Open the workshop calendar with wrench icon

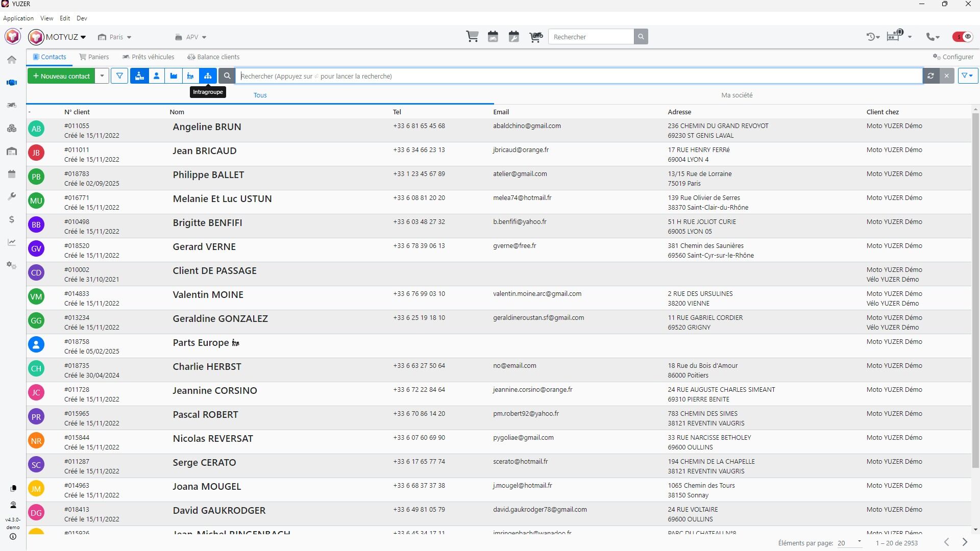pos(514,37)
